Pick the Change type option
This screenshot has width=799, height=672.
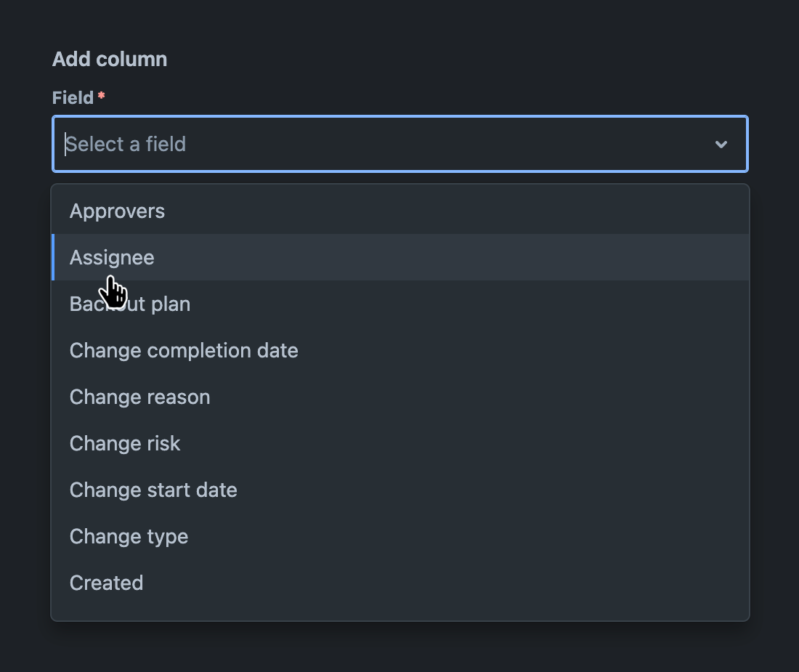129,536
